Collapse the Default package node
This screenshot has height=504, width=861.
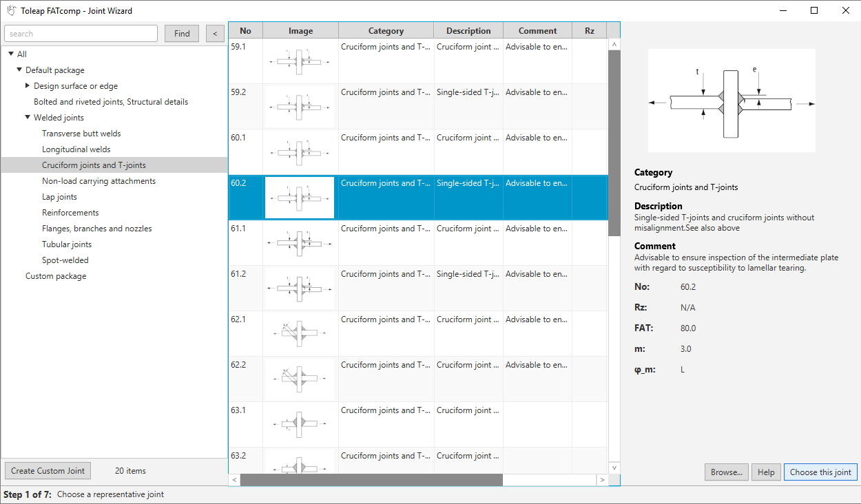19,70
